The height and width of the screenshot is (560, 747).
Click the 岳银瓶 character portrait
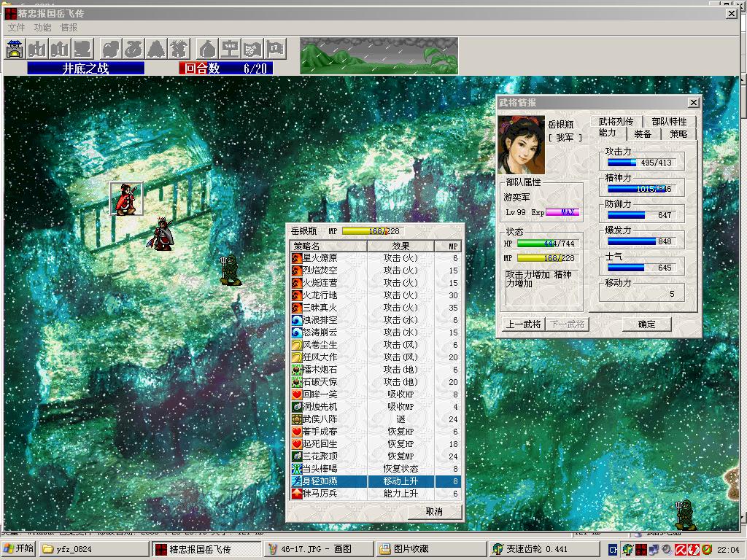521,144
